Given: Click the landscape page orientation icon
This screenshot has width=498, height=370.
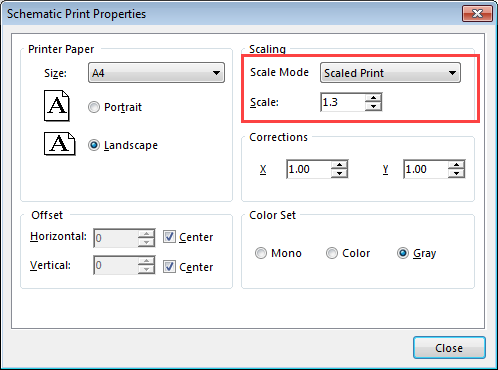Looking at the screenshot, I should 60,144.
